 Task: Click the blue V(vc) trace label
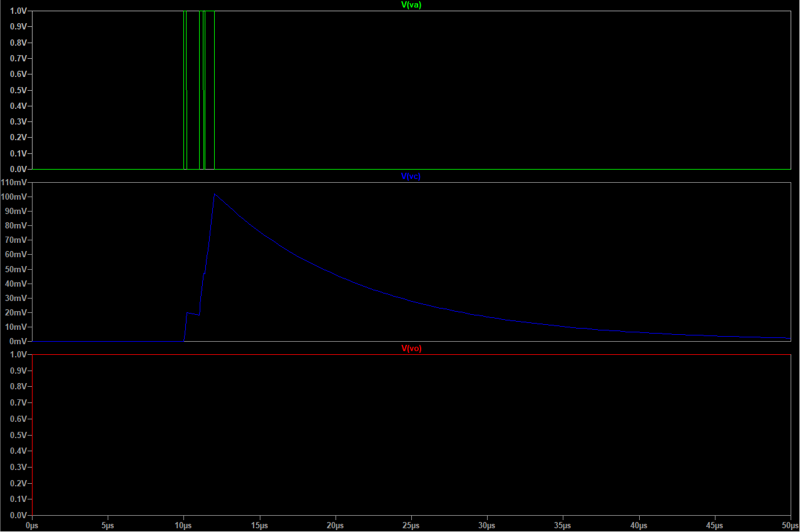[411, 176]
